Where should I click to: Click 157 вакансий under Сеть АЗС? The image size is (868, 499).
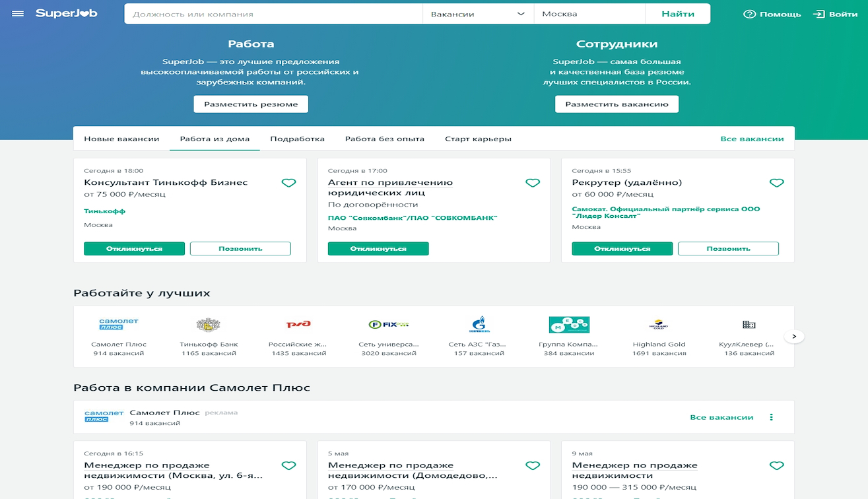[x=479, y=354]
